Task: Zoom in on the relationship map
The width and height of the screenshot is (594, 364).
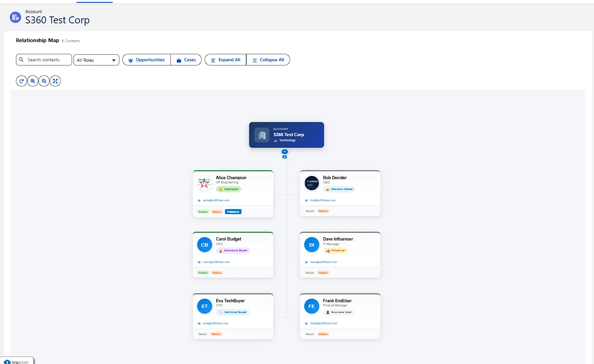Action: coord(33,81)
